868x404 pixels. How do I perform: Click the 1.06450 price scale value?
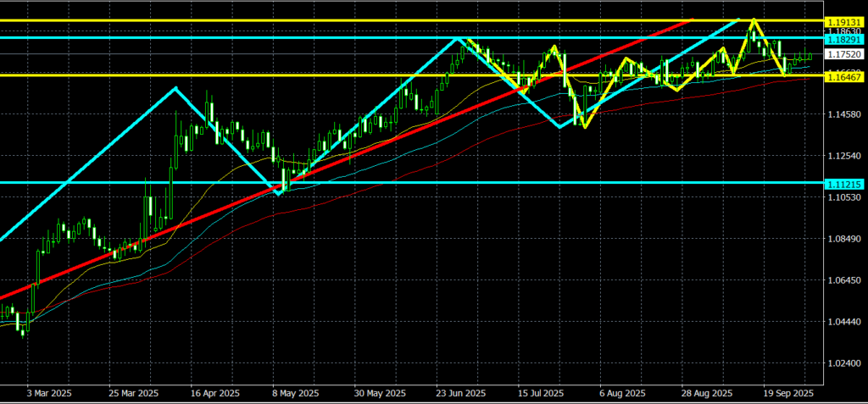(x=844, y=280)
